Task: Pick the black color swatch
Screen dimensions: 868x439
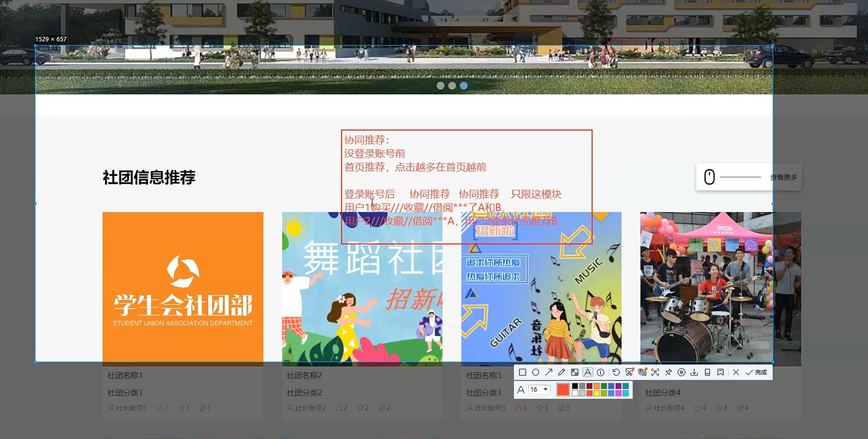Action: [575, 386]
